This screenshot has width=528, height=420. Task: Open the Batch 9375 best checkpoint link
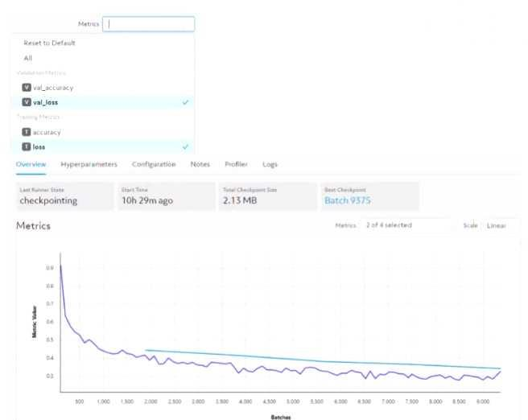tap(347, 200)
